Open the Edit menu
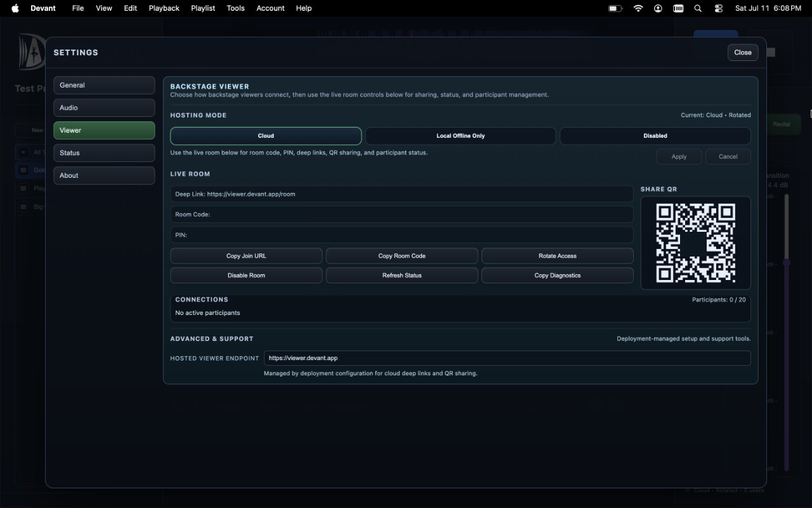Image resolution: width=812 pixels, height=508 pixels. pyautogui.click(x=131, y=8)
